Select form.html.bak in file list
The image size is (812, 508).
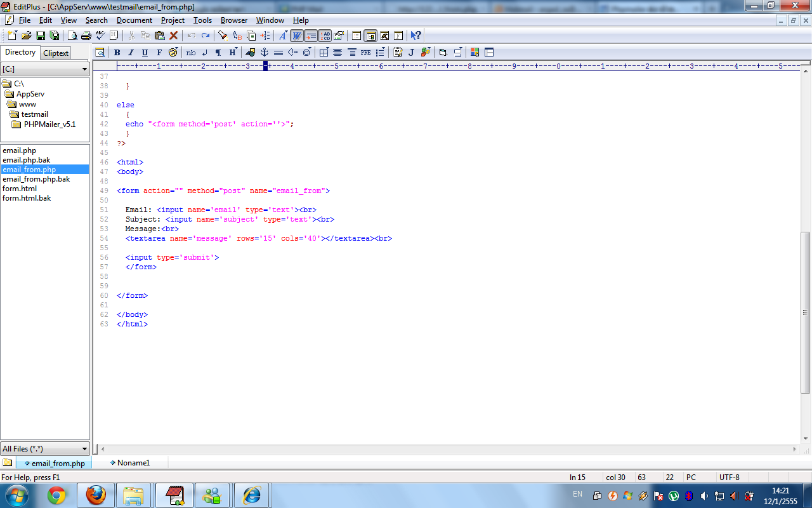pyautogui.click(x=27, y=198)
